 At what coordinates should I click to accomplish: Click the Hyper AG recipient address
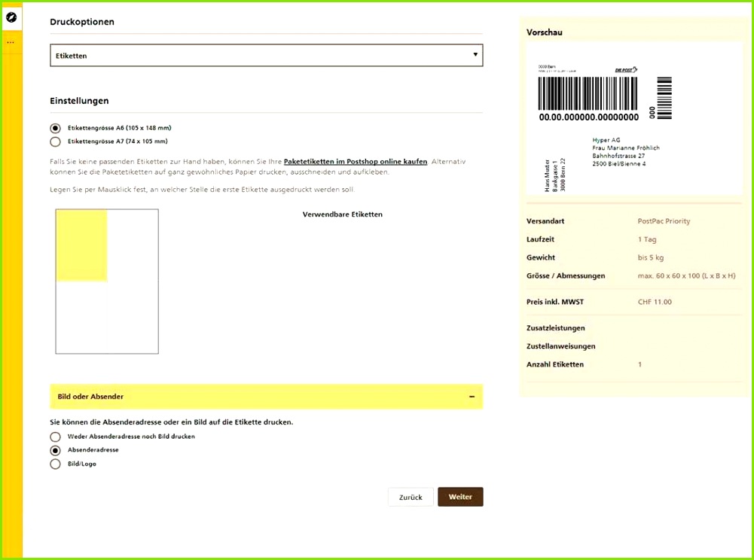(626, 152)
